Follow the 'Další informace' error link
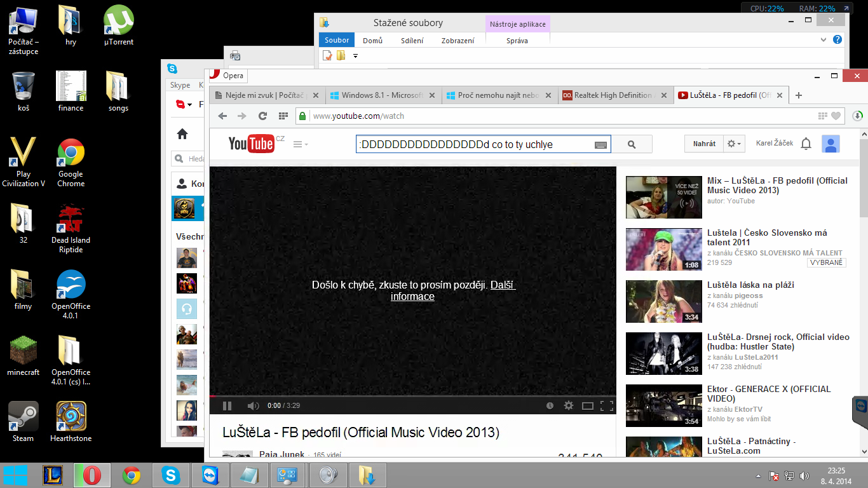 tap(452, 291)
